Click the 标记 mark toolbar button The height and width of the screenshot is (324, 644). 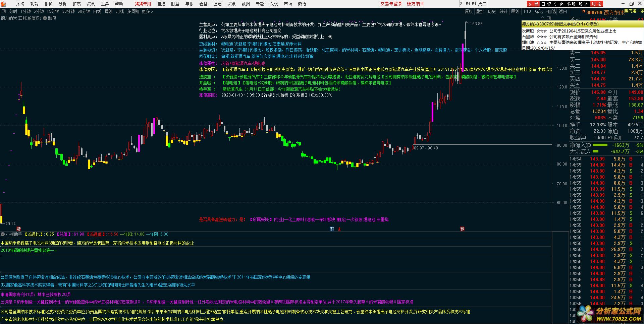coord(539,11)
